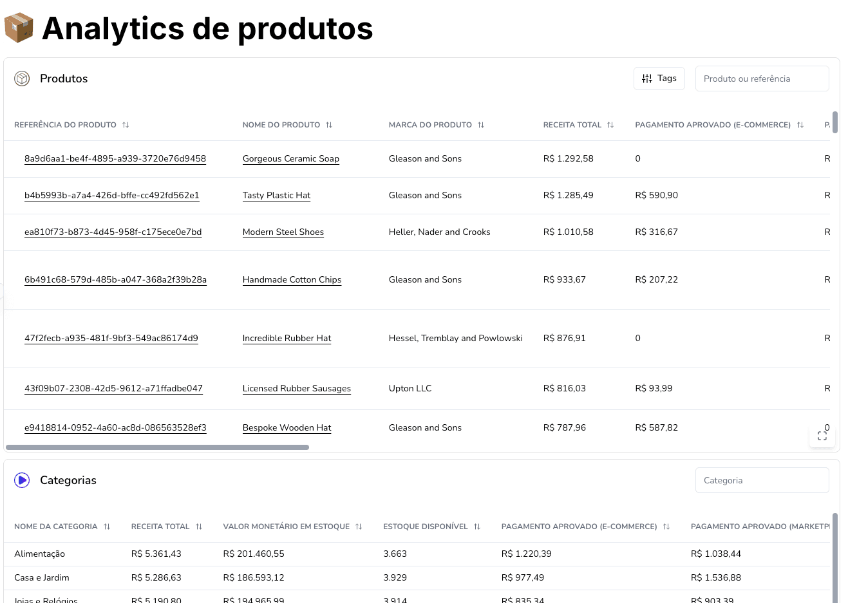Open the Tasty Plastic Hat product link
This screenshot has width=848, height=616.
[x=277, y=196]
